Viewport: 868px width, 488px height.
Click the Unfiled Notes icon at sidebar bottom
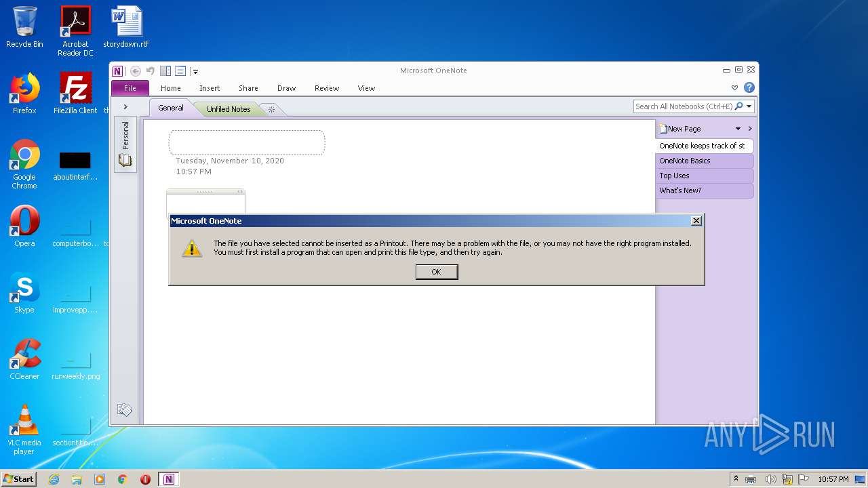(x=124, y=409)
